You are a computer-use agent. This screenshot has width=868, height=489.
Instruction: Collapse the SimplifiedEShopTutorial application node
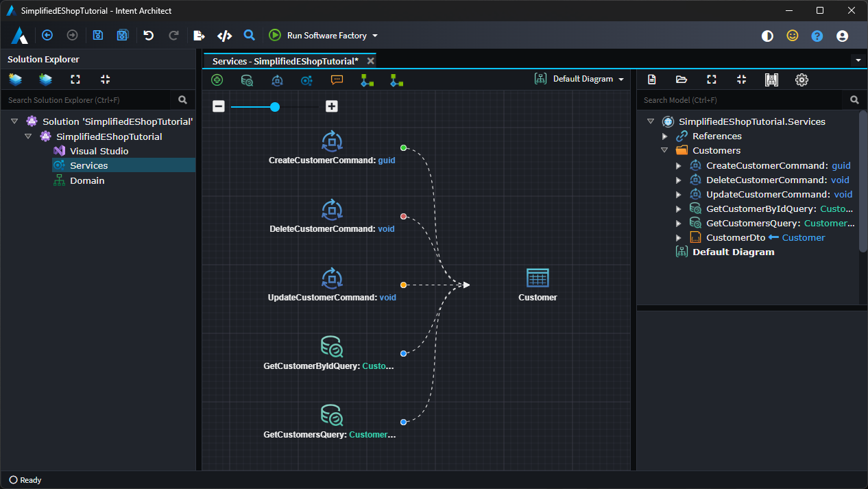tap(28, 136)
